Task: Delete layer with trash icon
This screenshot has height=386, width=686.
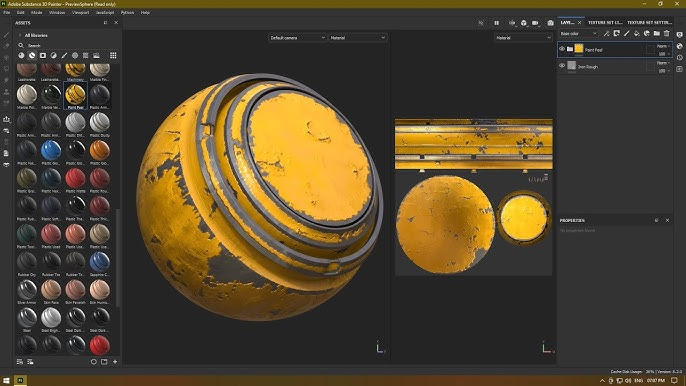Action: (x=667, y=33)
